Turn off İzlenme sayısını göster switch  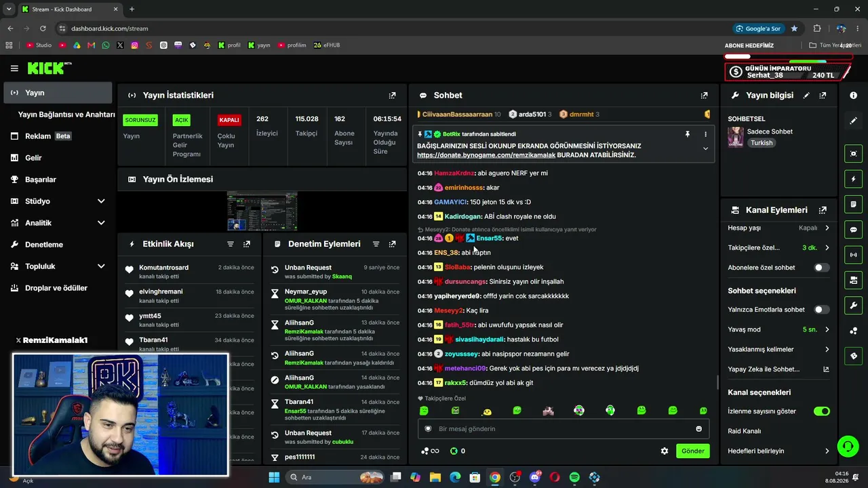tap(821, 411)
